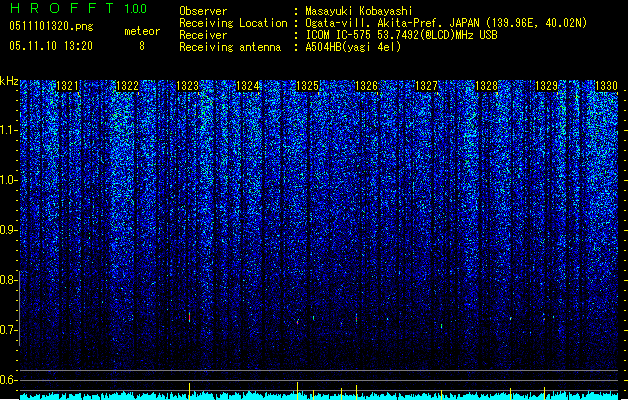Click the 0.8 kHz axis tick label

[8, 280]
